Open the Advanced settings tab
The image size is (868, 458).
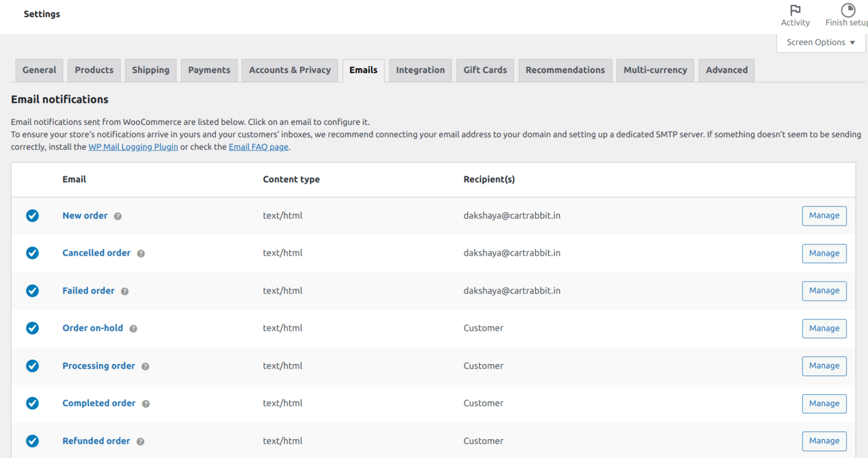pyautogui.click(x=726, y=70)
